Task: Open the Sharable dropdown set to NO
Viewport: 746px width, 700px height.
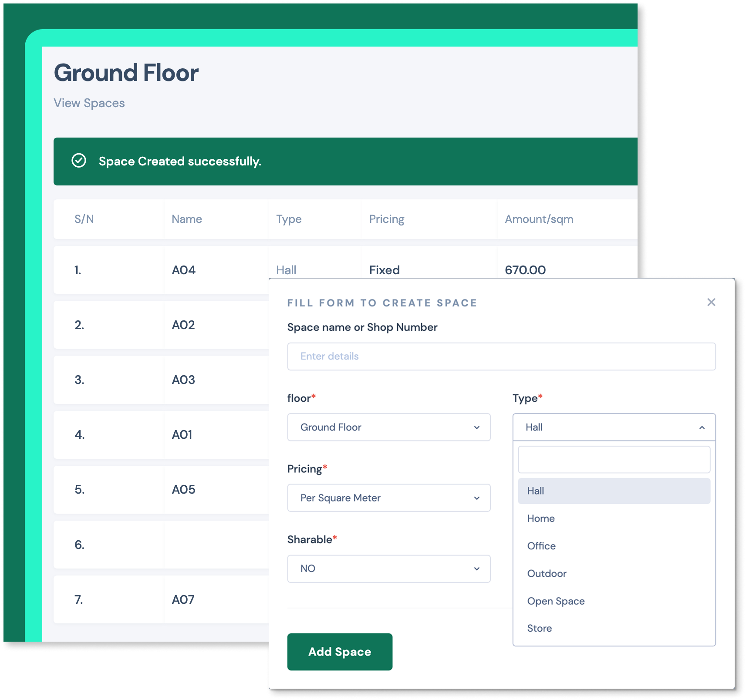Action: click(x=388, y=569)
